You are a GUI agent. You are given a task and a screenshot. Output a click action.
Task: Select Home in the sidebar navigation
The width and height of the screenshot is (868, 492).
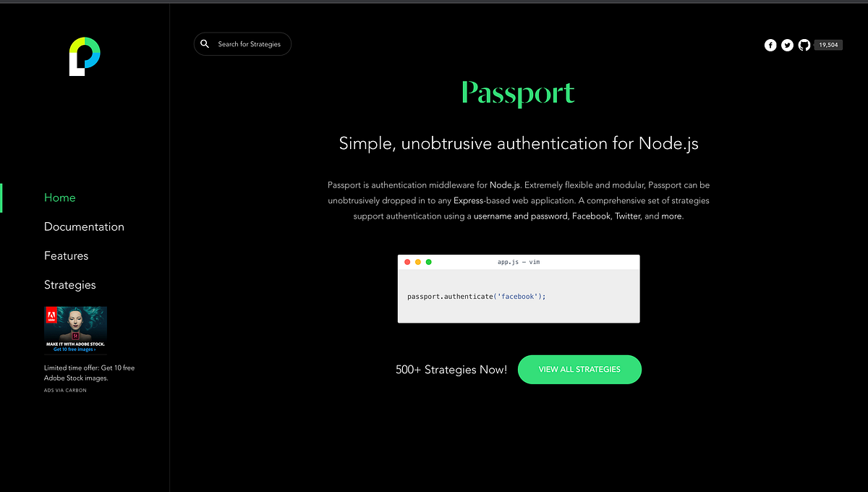(59, 198)
